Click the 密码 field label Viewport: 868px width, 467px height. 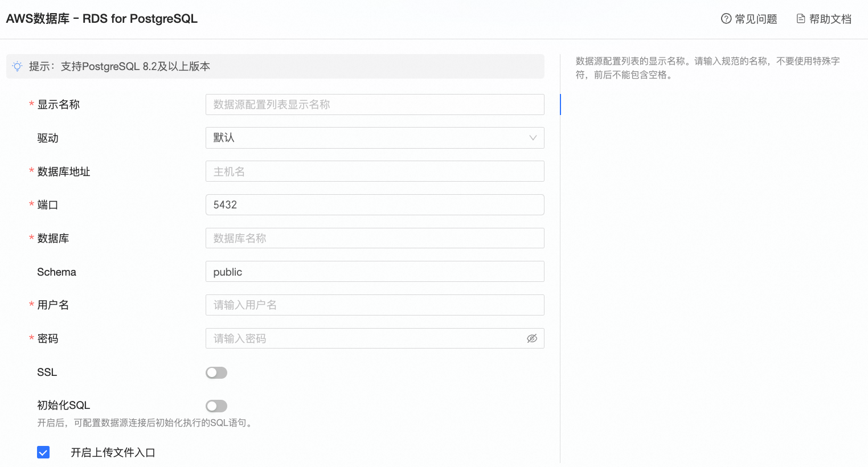[48, 338]
